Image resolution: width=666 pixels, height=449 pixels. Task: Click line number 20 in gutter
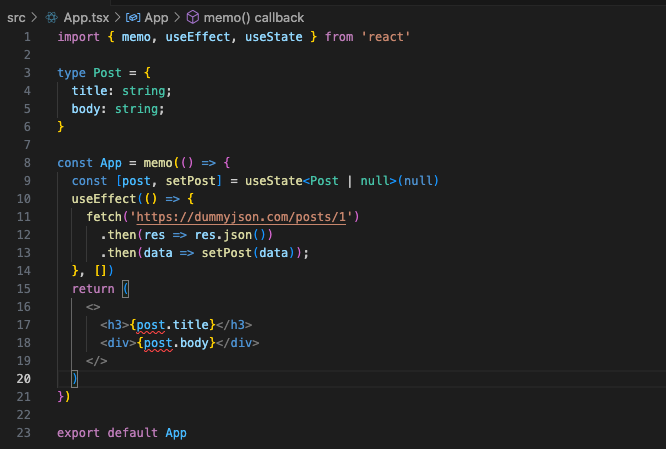tap(23, 378)
